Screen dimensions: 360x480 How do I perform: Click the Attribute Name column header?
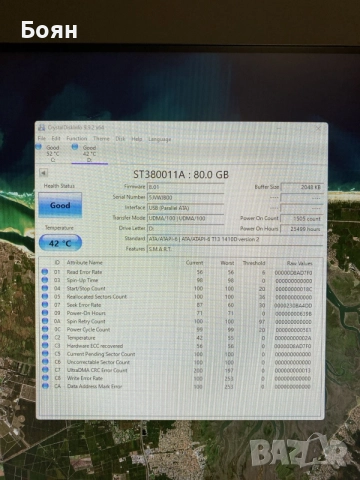point(84,263)
